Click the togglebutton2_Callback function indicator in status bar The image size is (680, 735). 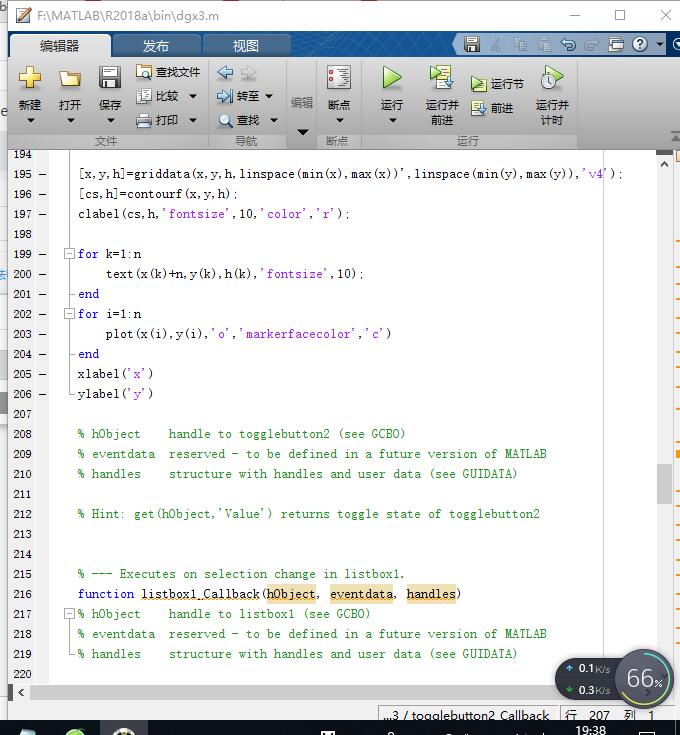point(466,715)
